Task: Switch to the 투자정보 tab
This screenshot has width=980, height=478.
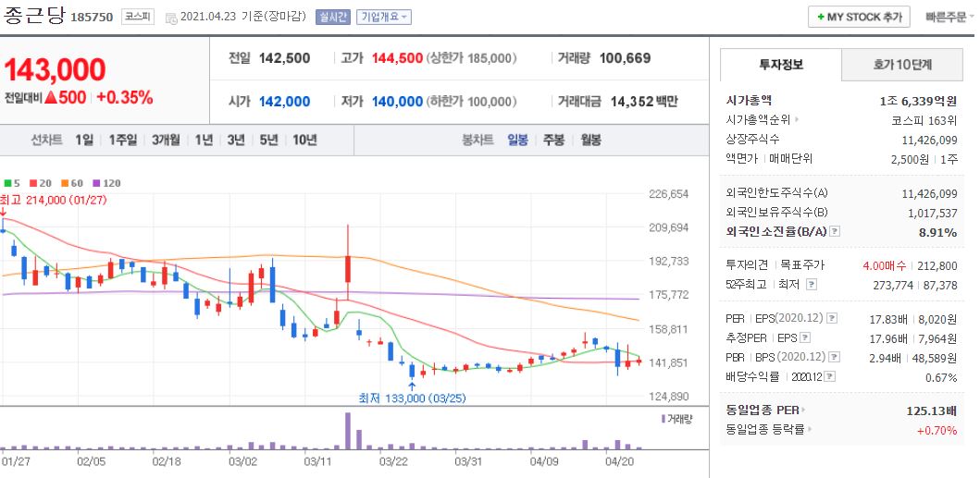Action: point(781,65)
